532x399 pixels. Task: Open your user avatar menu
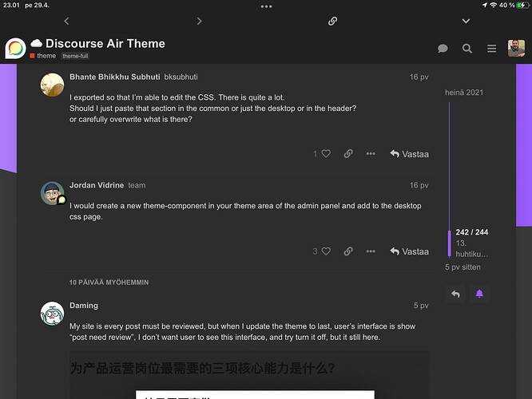516,49
